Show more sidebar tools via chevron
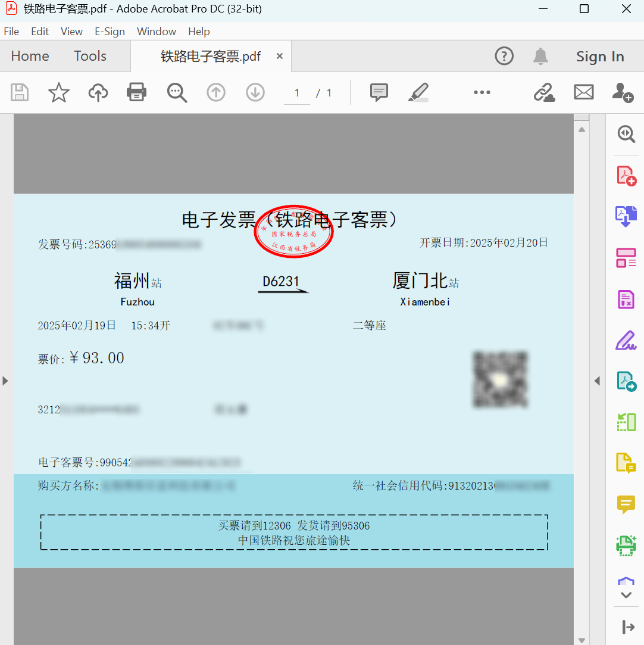Image resolution: width=644 pixels, height=645 pixels. 626,594
